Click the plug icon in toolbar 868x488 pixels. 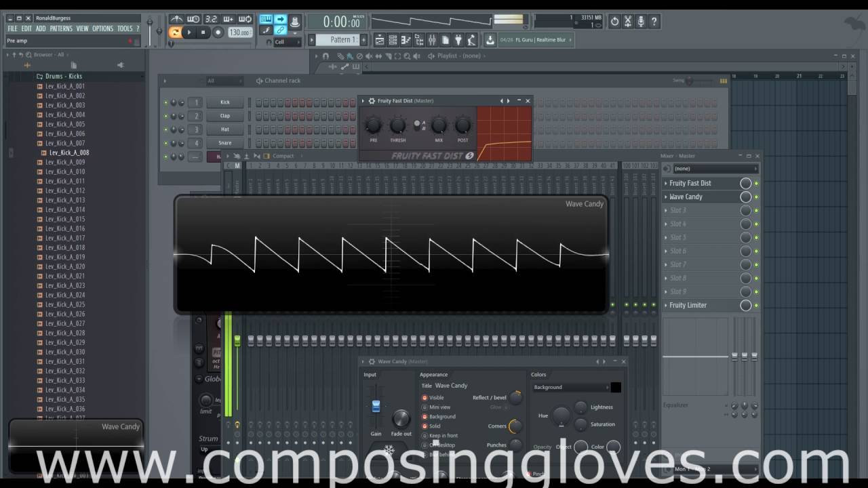458,40
